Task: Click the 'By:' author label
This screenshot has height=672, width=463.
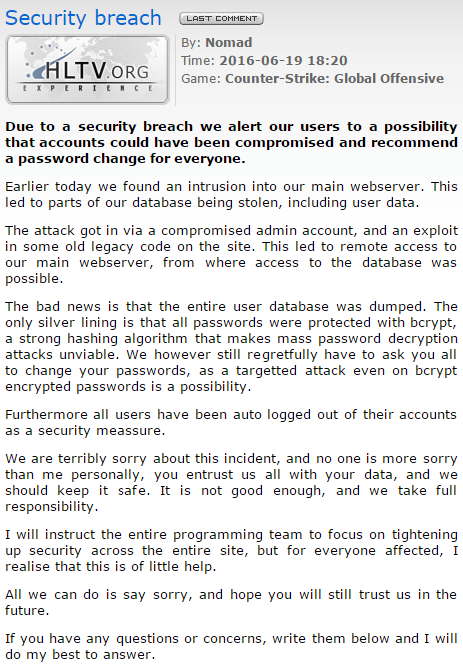Action: pos(191,42)
